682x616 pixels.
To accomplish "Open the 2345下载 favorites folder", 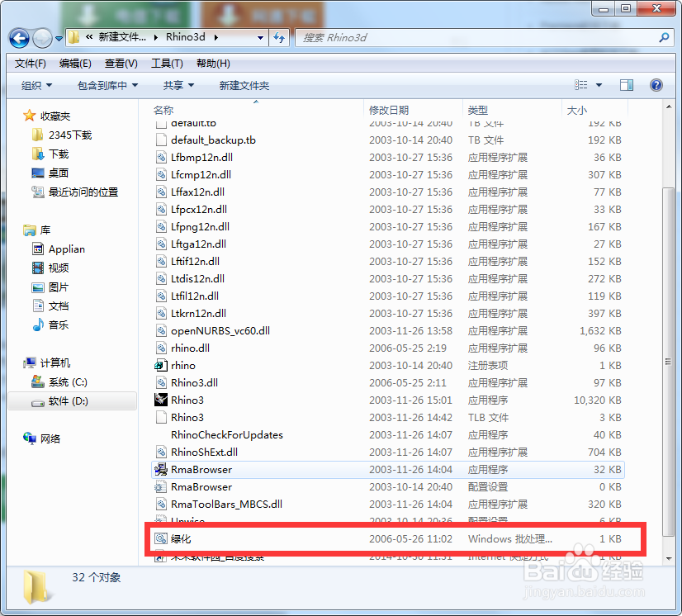I will [x=69, y=135].
